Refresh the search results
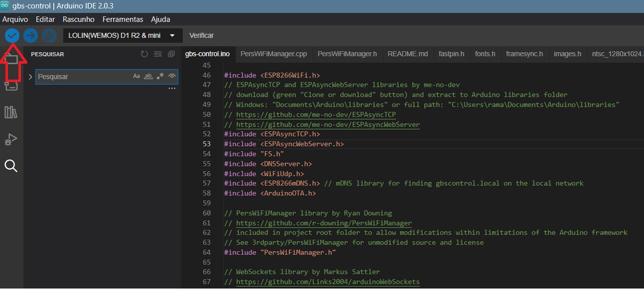This screenshot has height=293, width=644. pos(144,54)
